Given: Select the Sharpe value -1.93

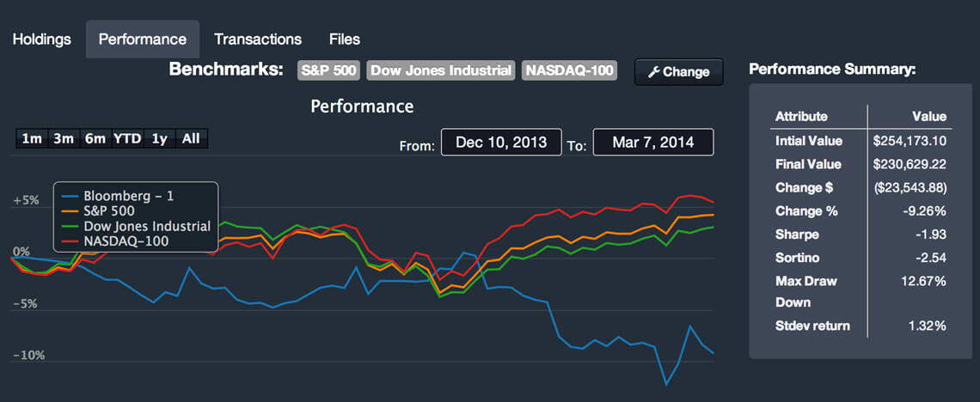Looking at the screenshot, I should point(931,234).
